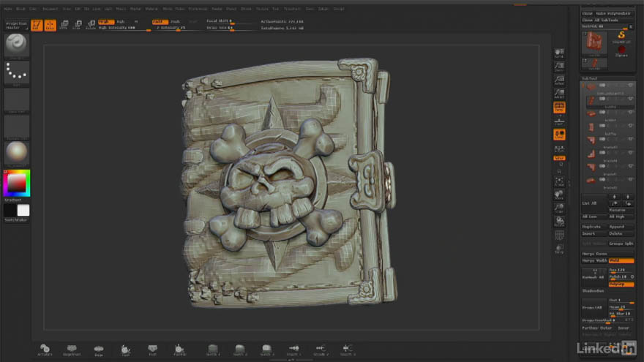Select the red sphere tool icon
The image size is (644, 362).
[621, 51]
